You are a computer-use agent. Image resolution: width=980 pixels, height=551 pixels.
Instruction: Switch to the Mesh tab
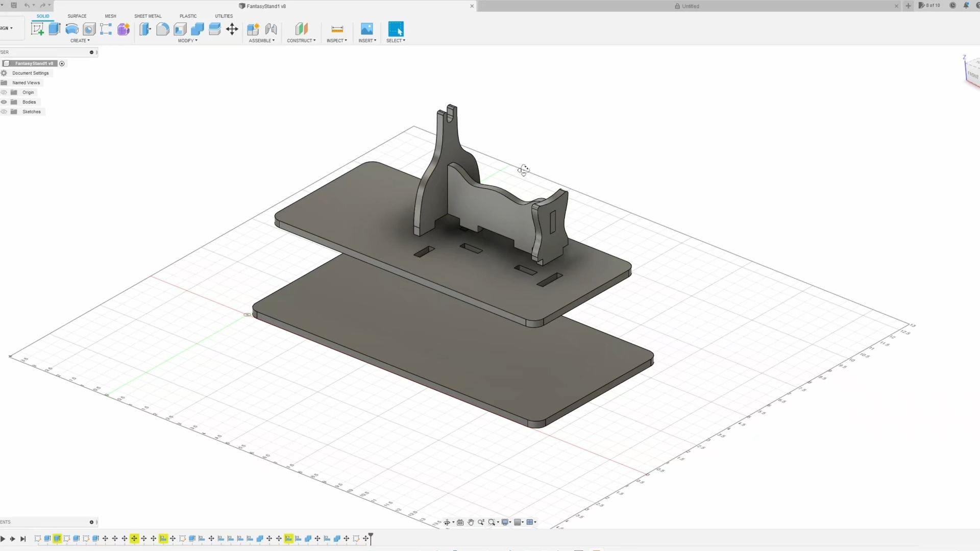click(x=111, y=16)
